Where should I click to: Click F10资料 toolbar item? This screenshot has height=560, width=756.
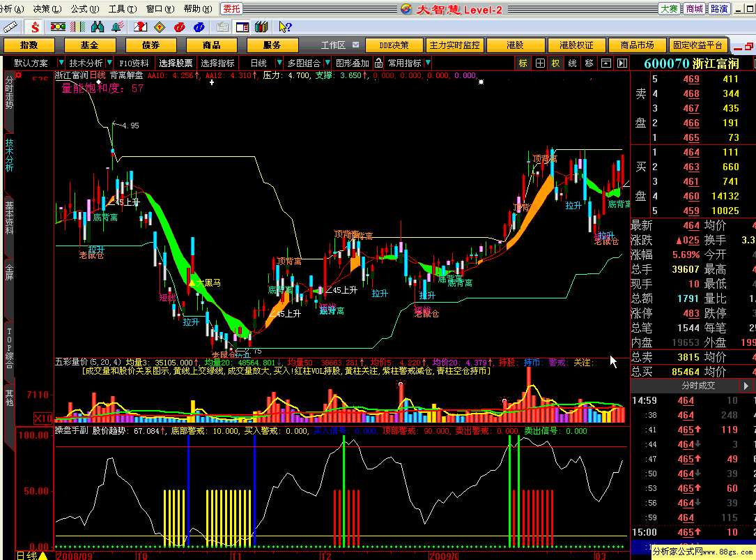tap(134, 63)
